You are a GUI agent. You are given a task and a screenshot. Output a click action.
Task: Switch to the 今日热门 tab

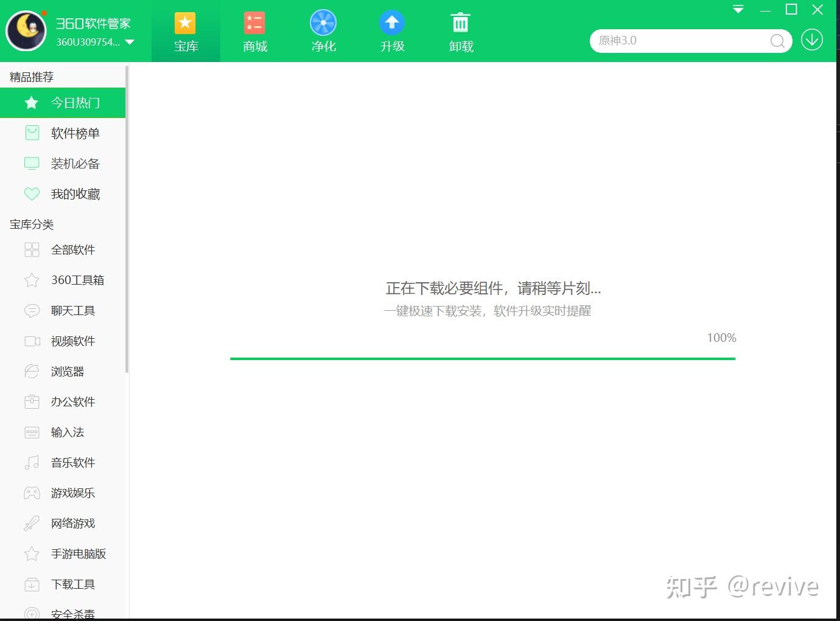(x=63, y=103)
